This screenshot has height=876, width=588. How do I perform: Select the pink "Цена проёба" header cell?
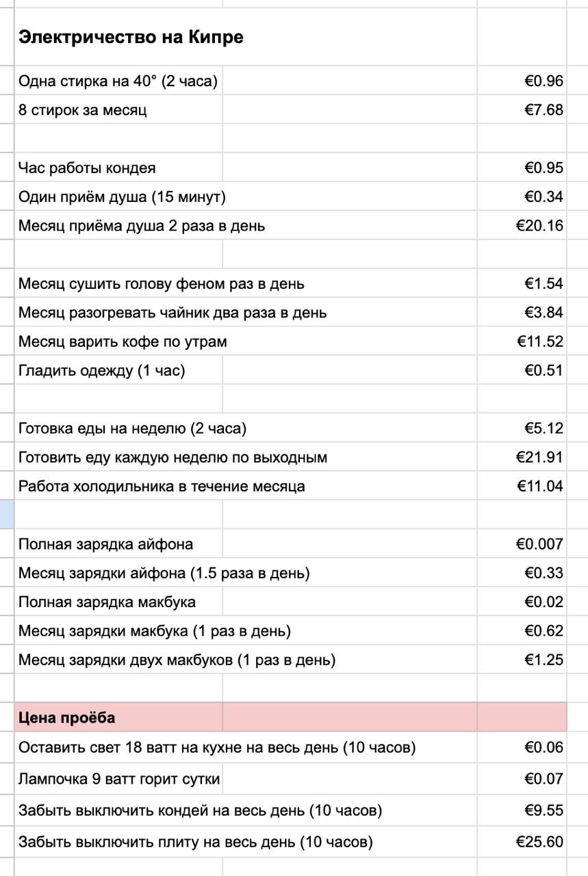67,718
